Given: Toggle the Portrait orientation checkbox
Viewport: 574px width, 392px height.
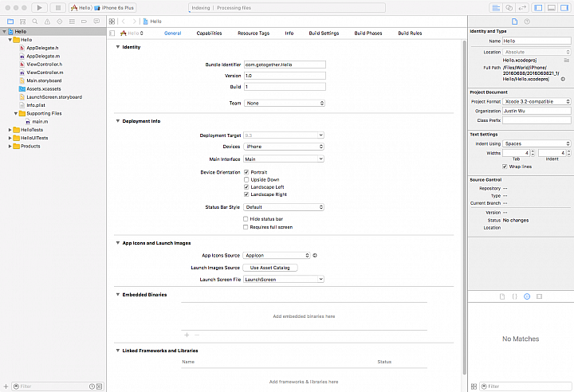Looking at the screenshot, I should click(x=246, y=172).
